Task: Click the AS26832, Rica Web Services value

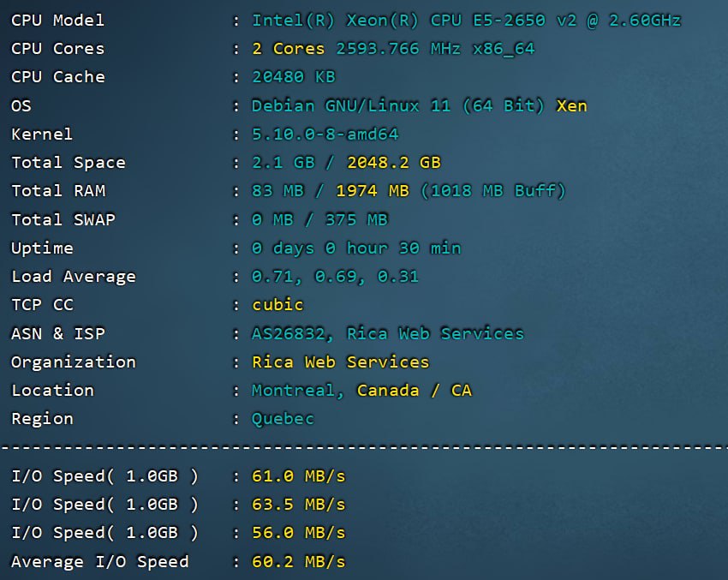Action: [388, 334]
